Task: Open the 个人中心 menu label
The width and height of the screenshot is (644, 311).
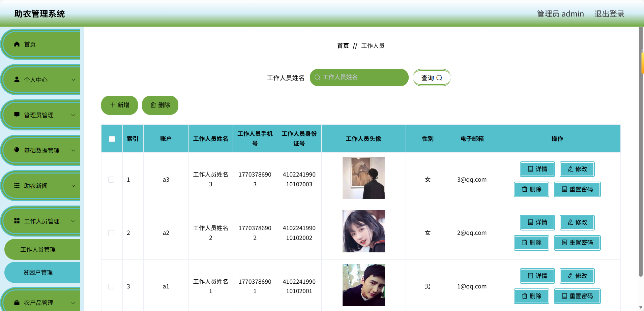Action: tap(36, 80)
